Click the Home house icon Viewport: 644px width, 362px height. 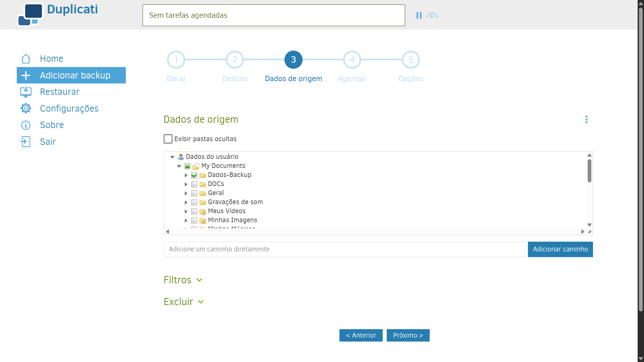click(x=26, y=59)
